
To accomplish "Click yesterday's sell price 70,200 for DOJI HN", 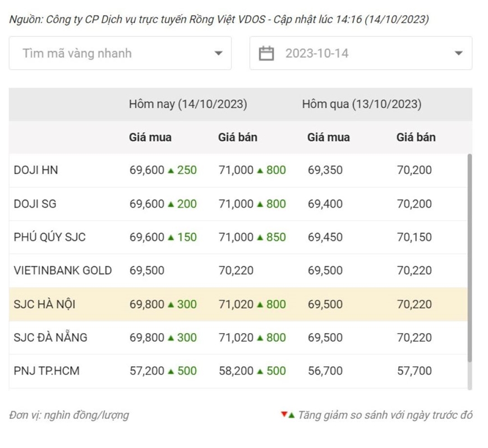I will 415,170.
